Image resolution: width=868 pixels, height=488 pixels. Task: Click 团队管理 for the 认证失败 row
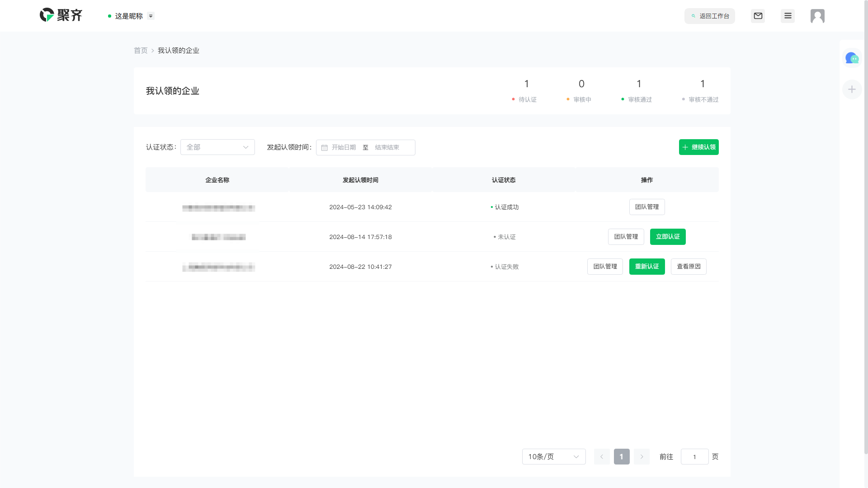[x=605, y=267]
